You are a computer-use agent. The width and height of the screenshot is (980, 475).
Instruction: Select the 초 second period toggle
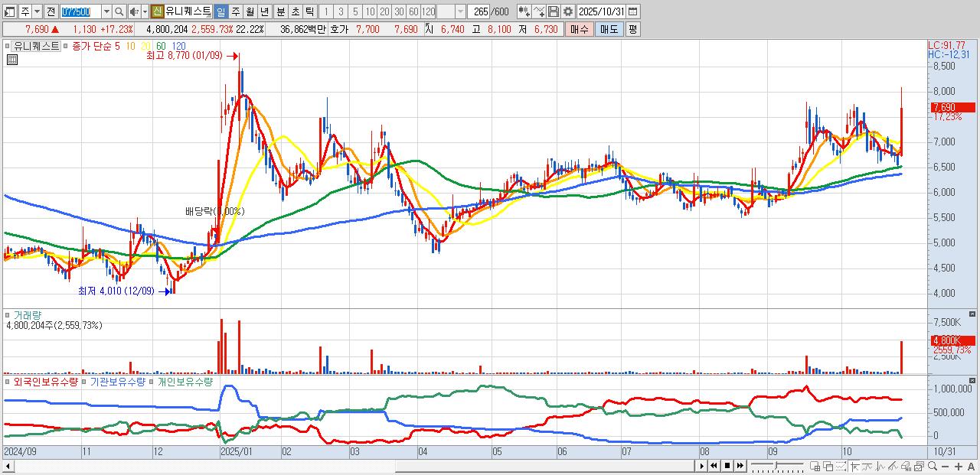click(294, 11)
